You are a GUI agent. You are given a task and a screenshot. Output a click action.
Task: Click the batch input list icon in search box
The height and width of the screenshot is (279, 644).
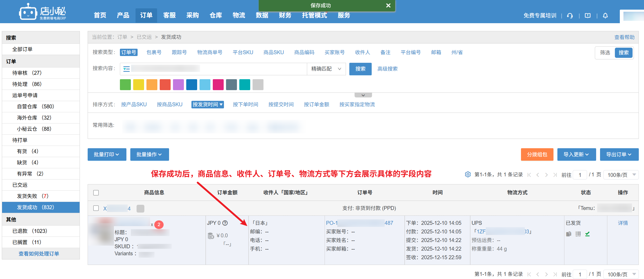click(x=126, y=69)
